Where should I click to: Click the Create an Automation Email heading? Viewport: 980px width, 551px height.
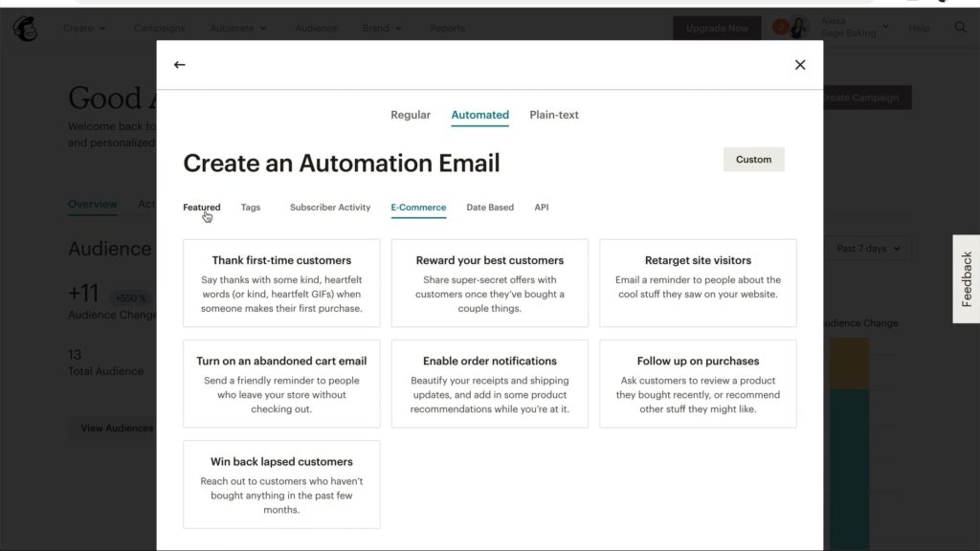[x=342, y=163]
